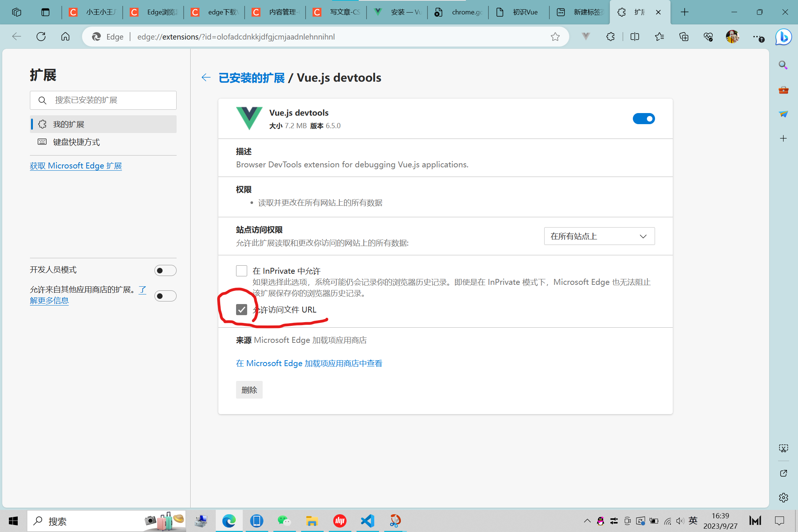Select 键盘快捷方式 in sidebar

pyautogui.click(x=103, y=142)
